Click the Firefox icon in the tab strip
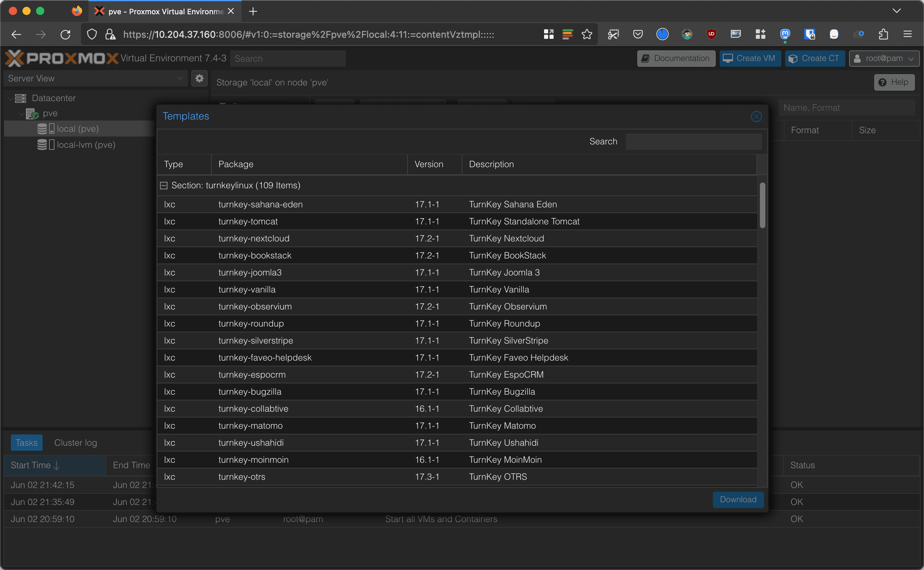This screenshot has height=570, width=924. (x=77, y=11)
